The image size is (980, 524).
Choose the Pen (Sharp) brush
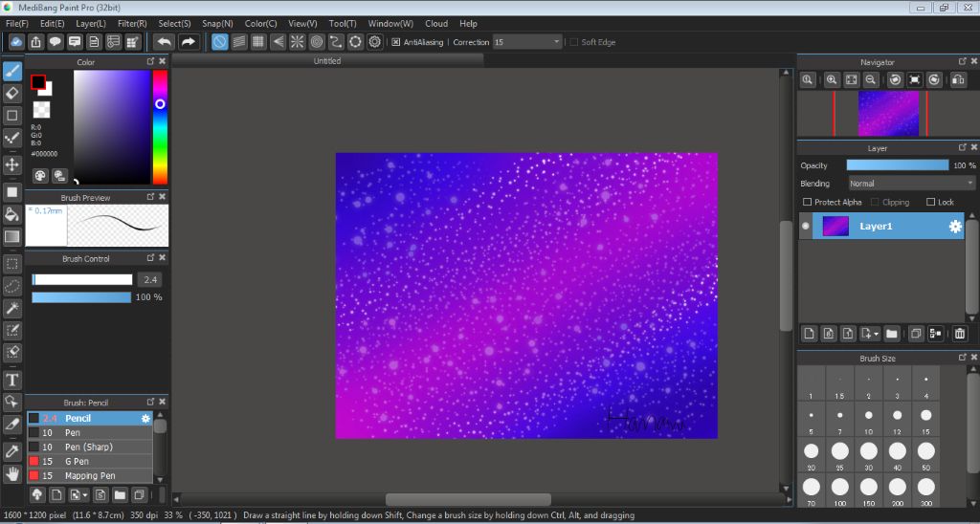pos(89,447)
